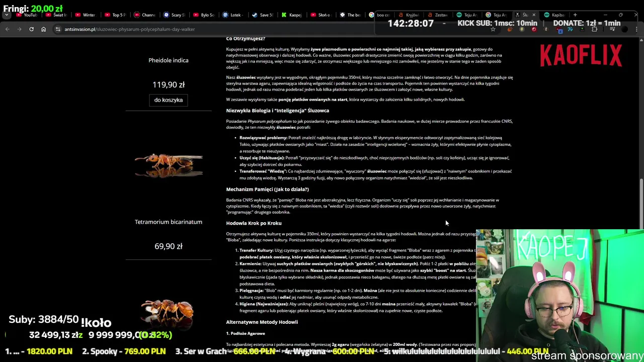Open the Pheidole indica product link
This screenshot has width=644, height=362.
click(168, 60)
